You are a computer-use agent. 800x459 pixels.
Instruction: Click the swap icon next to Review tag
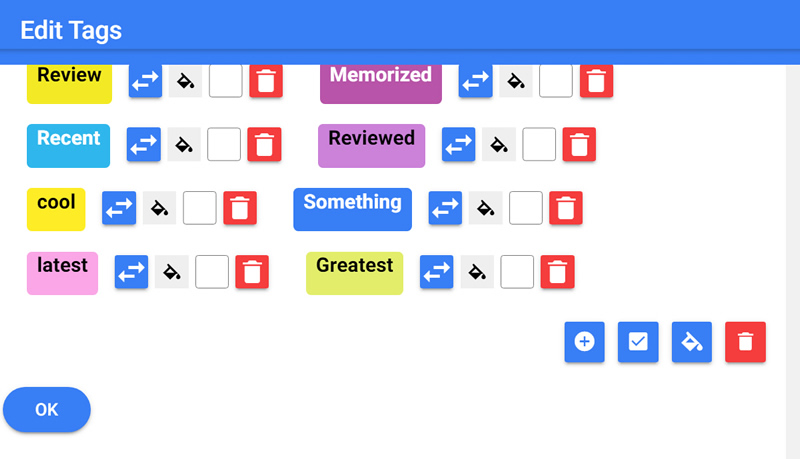point(146,81)
